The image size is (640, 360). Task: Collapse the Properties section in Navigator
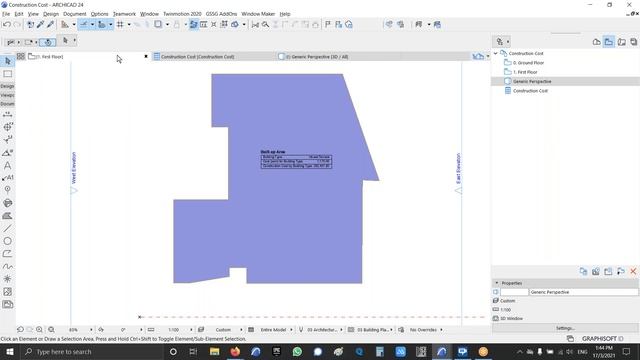497,283
